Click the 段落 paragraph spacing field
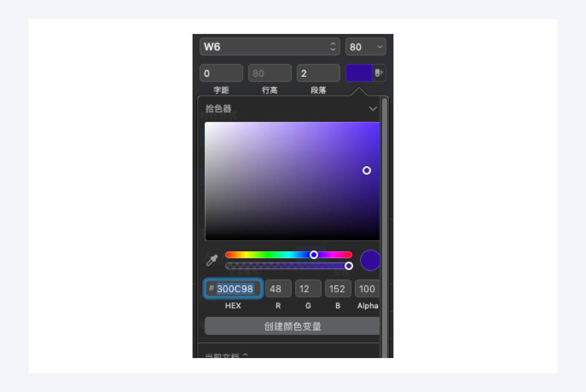The image size is (586, 392). pyautogui.click(x=319, y=73)
